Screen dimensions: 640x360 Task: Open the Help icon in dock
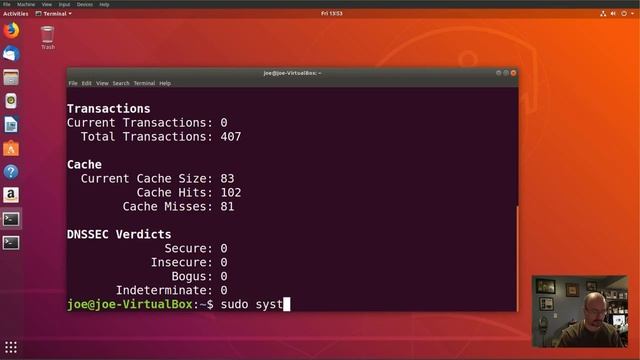tap(11, 172)
